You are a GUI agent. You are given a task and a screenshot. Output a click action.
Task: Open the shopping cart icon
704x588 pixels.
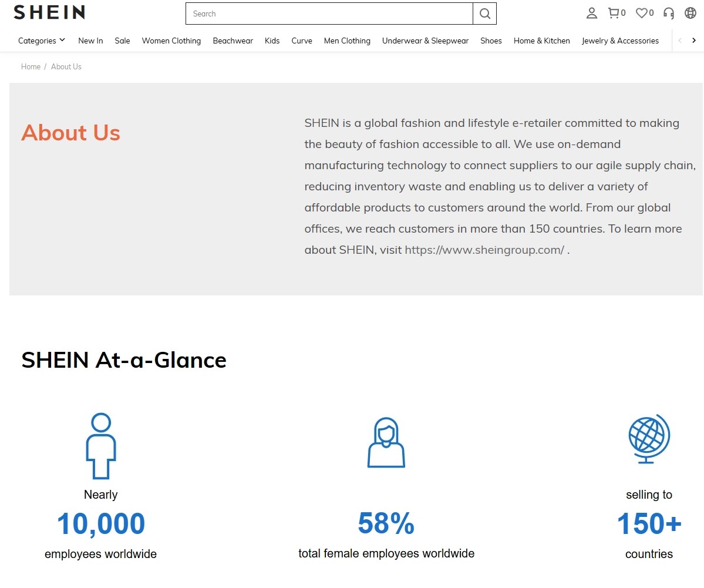pyautogui.click(x=617, y=13)
